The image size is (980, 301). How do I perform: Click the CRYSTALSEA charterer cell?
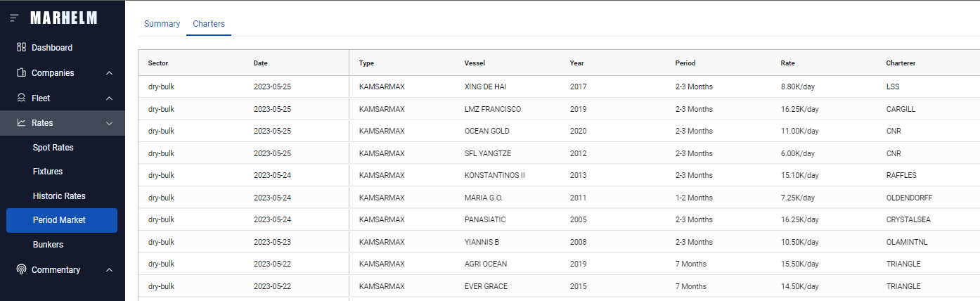click(x=908, y=220)
